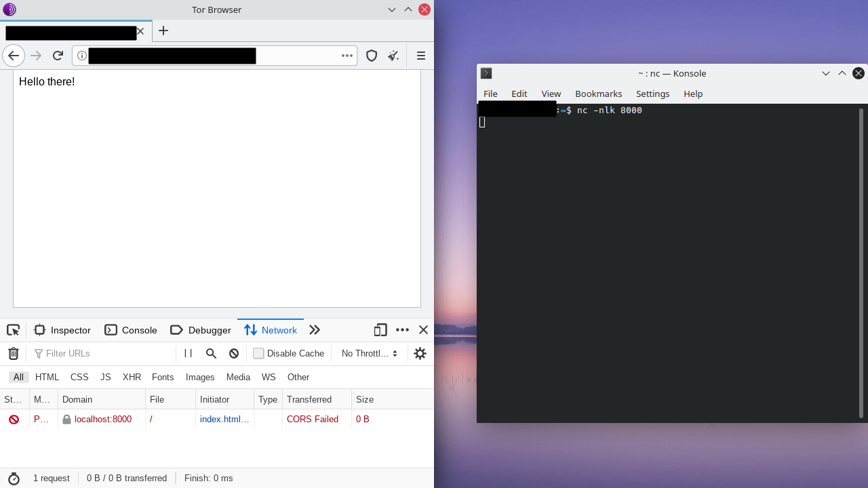Follow the index.html initiator link

[x=219, y=419]
